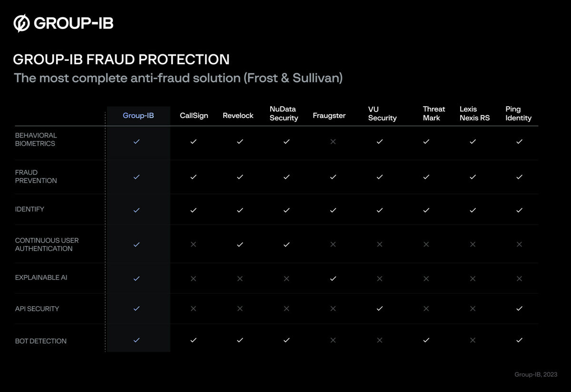Click Lexis Nexis RS Bot Detection cross

point(473,340)
